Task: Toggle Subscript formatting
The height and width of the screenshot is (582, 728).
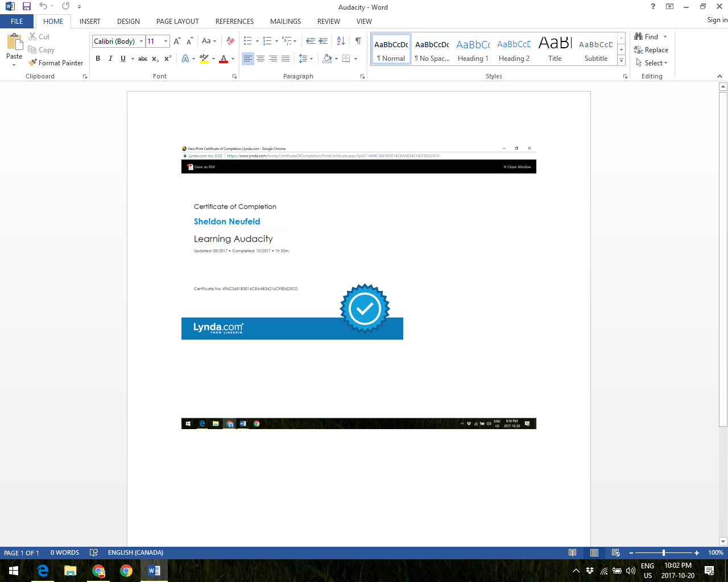Action: click(x=155, y=59)
